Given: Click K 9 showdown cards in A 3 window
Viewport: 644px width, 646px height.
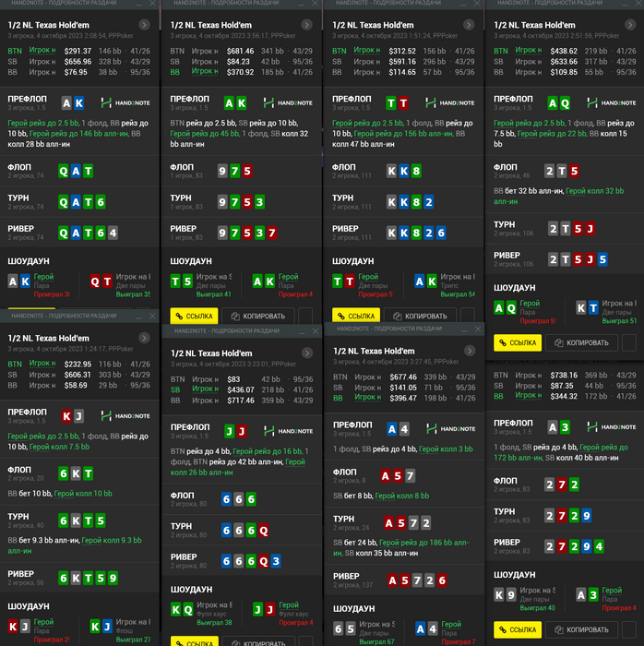Looking at the screenshot, I should (506, 595).
